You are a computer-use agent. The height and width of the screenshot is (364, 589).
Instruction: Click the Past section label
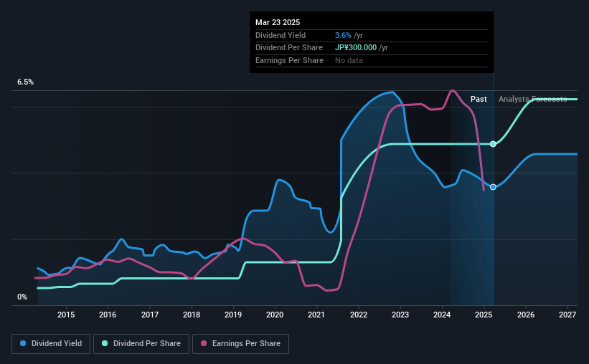(479, 99)
